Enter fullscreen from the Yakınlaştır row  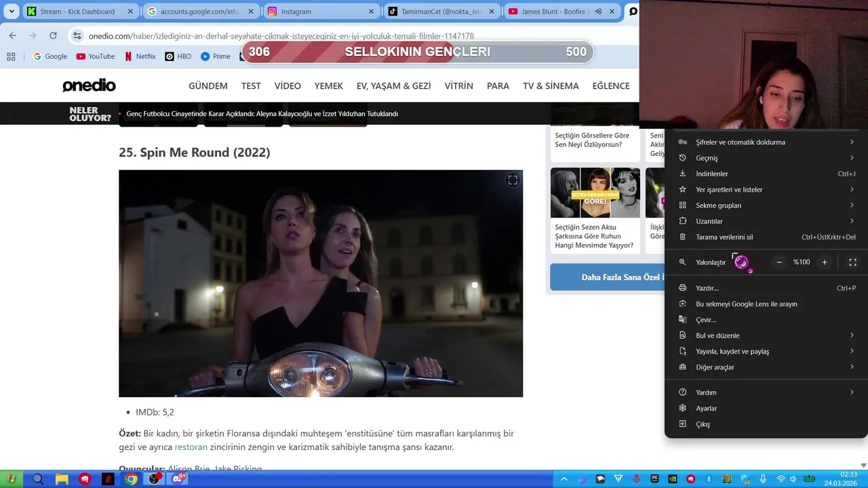pyautogui.click(x=852, y=262)
